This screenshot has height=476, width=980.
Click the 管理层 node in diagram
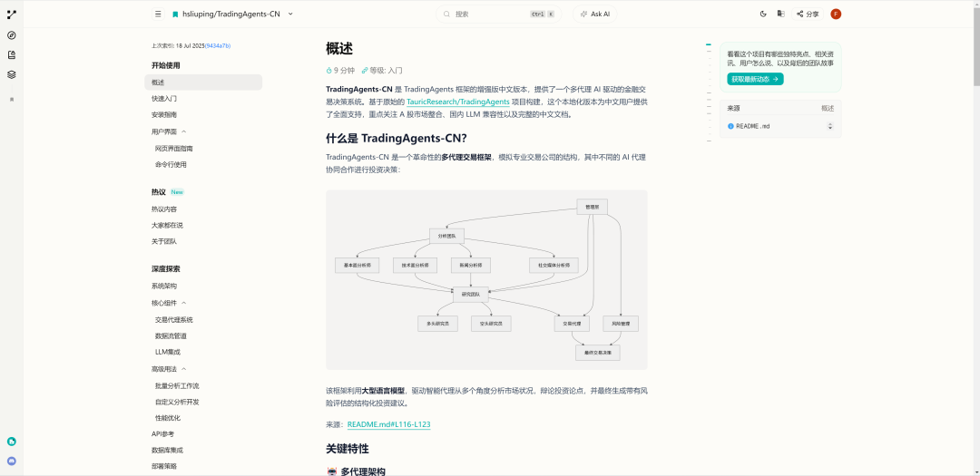(x=592, y=207)
